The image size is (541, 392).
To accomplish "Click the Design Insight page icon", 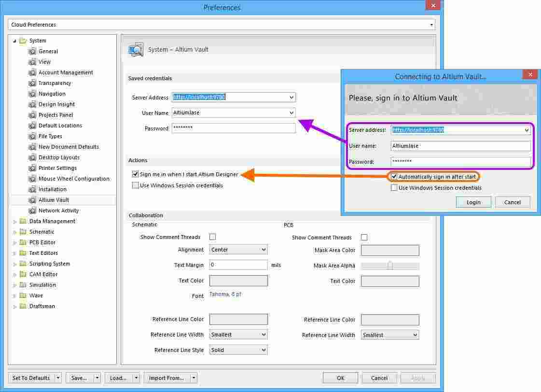I will (32, 104).
